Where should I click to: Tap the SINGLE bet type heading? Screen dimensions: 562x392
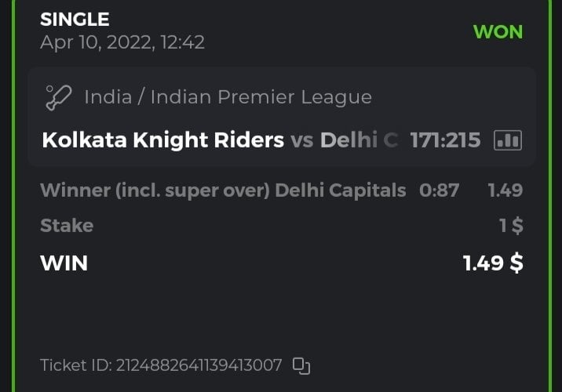coord(75,20)
